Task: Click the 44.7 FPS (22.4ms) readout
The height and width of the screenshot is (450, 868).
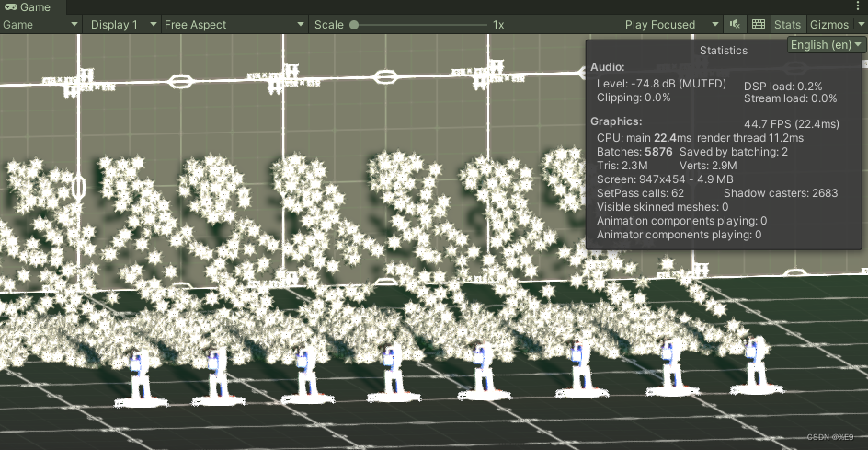Action: click(x=793, y=123)
